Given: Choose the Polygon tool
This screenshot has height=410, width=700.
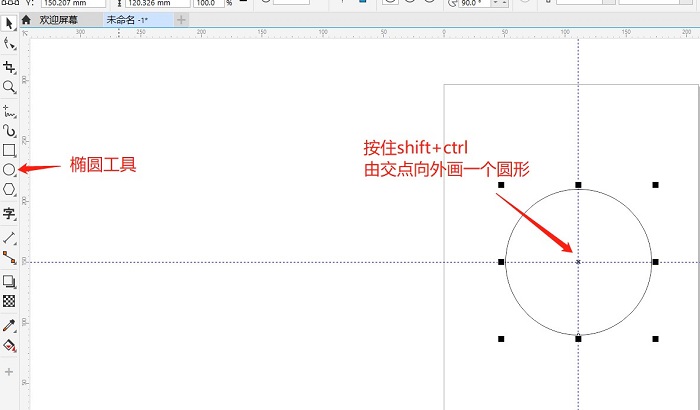Looking at the screenshot, I should (x=9, y=190).
